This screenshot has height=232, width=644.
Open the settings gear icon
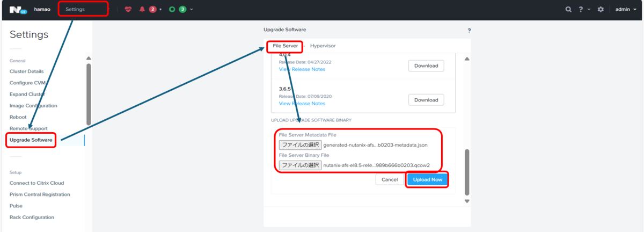click(601, 9)
